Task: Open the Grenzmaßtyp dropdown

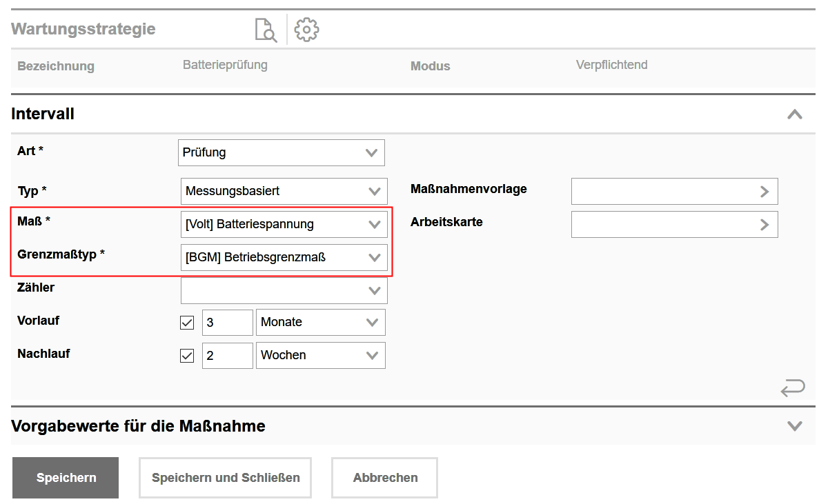Action: (284, 257)
